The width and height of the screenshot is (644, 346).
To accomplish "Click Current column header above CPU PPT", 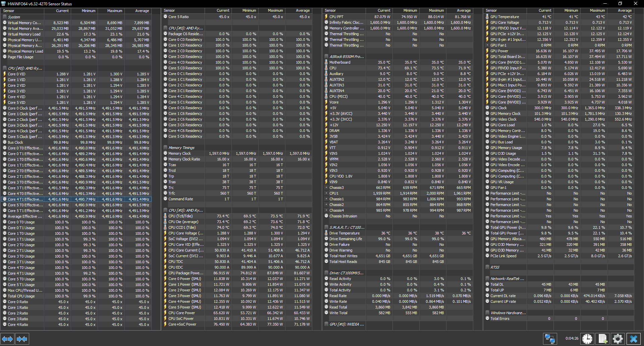I will 380,11.
